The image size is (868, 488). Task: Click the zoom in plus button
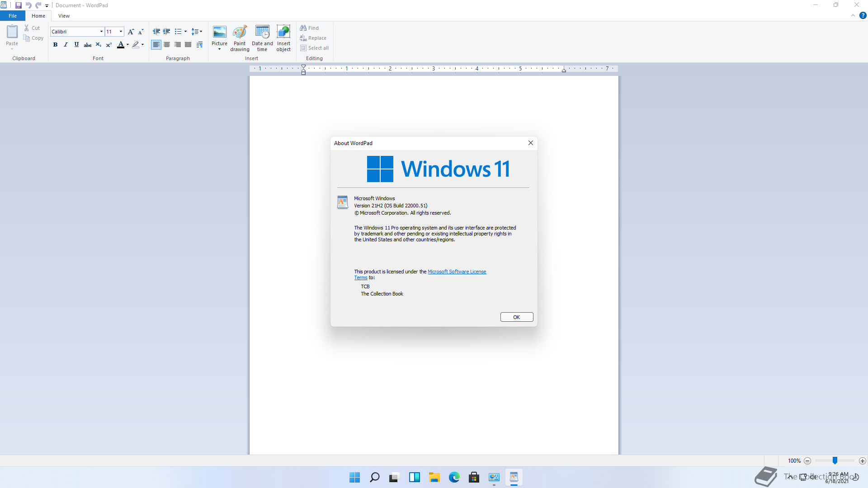click(863, 461)
